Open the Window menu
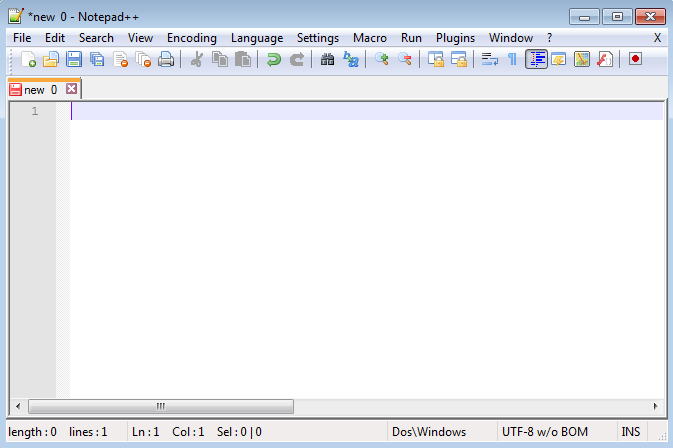 (511, 38)
